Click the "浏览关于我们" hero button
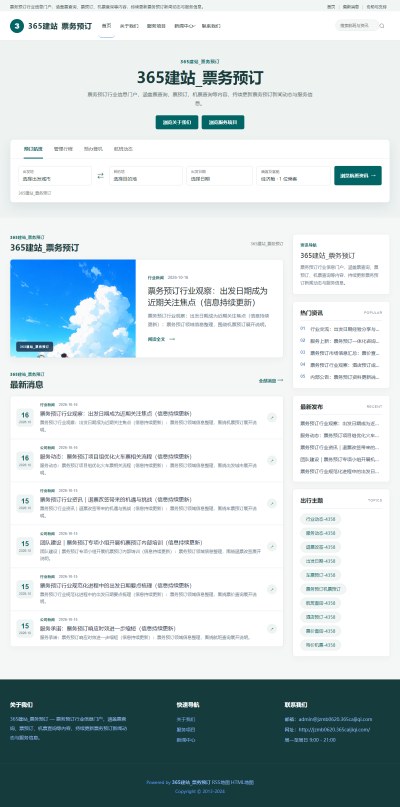 [x=177, y=122]
